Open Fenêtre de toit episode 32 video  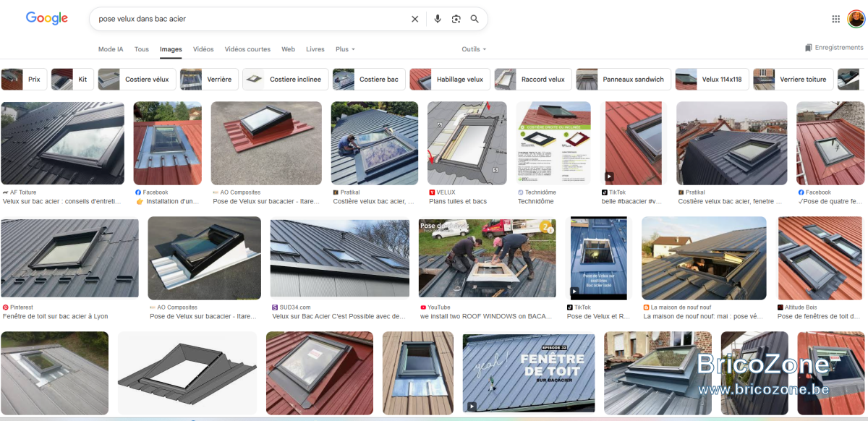(529, 373)
